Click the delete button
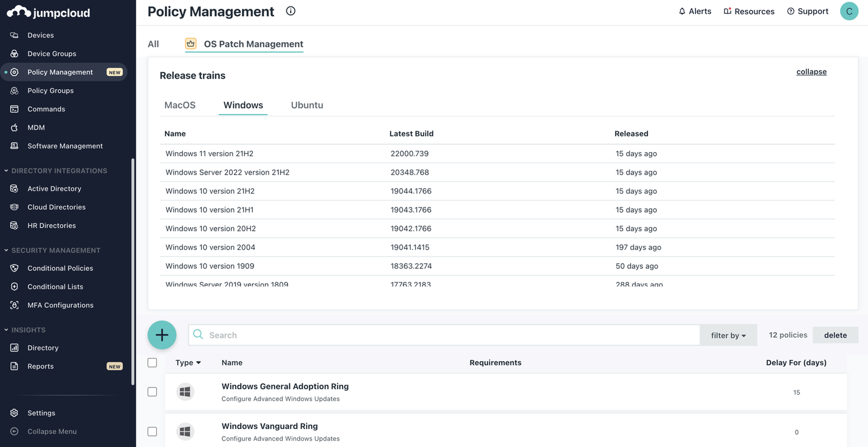Viewport: 868px width, 447px height. tap(836, 335)
